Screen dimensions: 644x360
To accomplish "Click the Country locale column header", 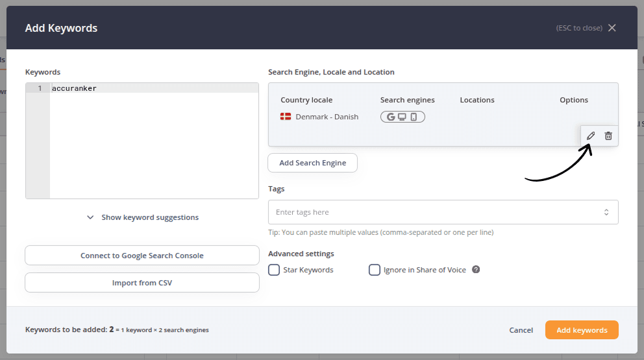I will point(306,100).
